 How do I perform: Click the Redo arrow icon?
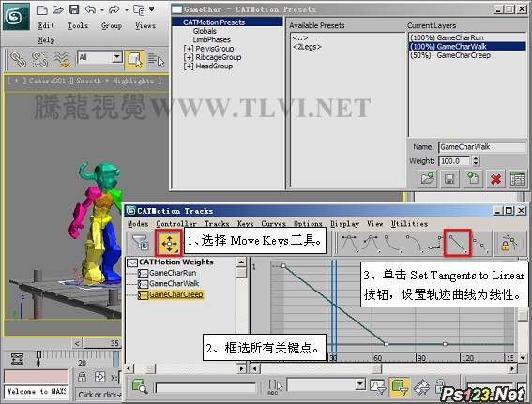pos(114,9)
